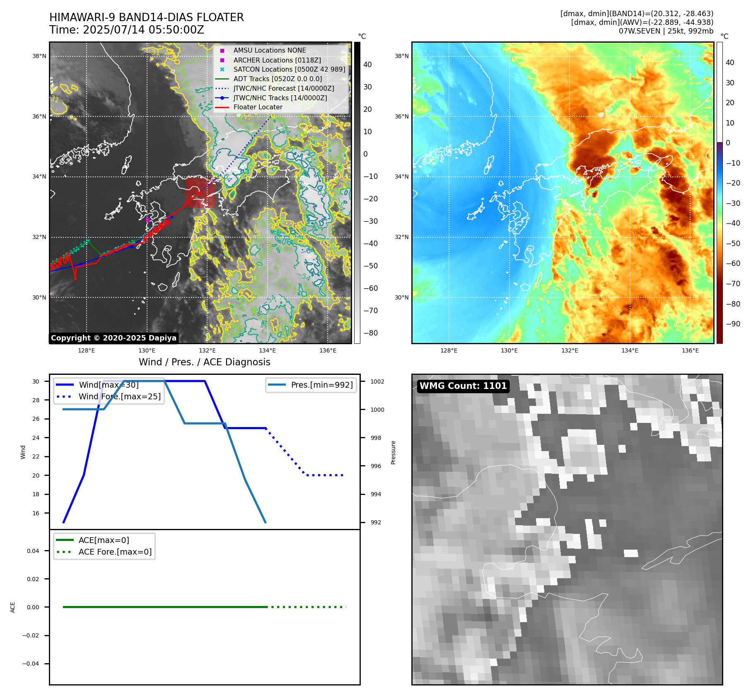Click the 07W.SEVEN | 25kt, 992mb label
751x700 pixels.
[x=666, y=31]
